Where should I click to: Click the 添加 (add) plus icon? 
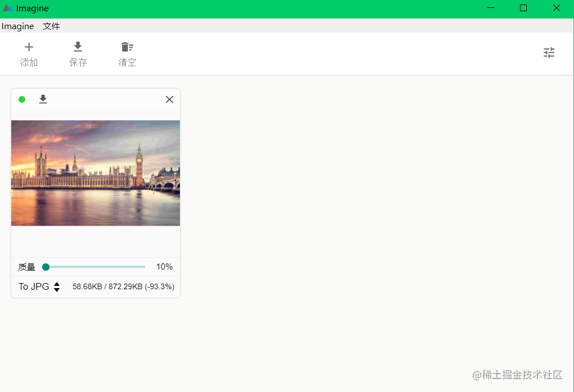pyautogui.click(x=29, y=47)
